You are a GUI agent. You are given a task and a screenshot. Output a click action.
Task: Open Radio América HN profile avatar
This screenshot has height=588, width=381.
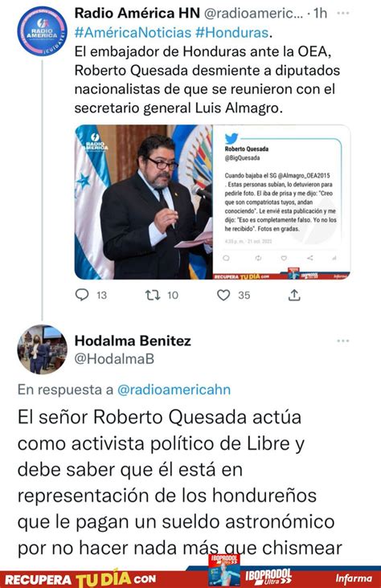tap(42, 31)
